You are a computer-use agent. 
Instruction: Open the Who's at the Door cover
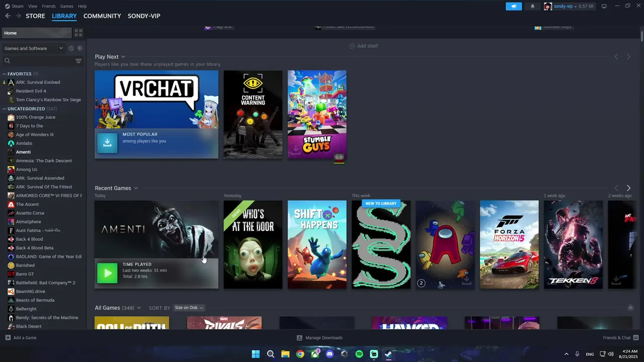tap(253, 245)
